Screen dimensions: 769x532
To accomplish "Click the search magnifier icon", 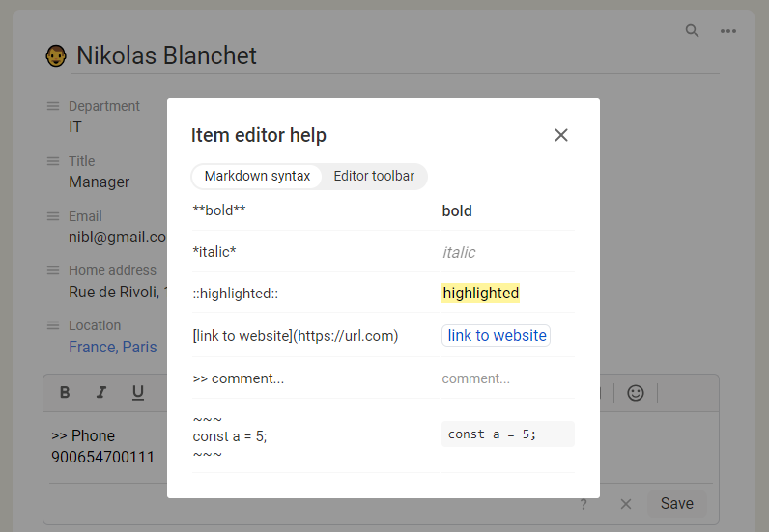I will tap(692, 31).
